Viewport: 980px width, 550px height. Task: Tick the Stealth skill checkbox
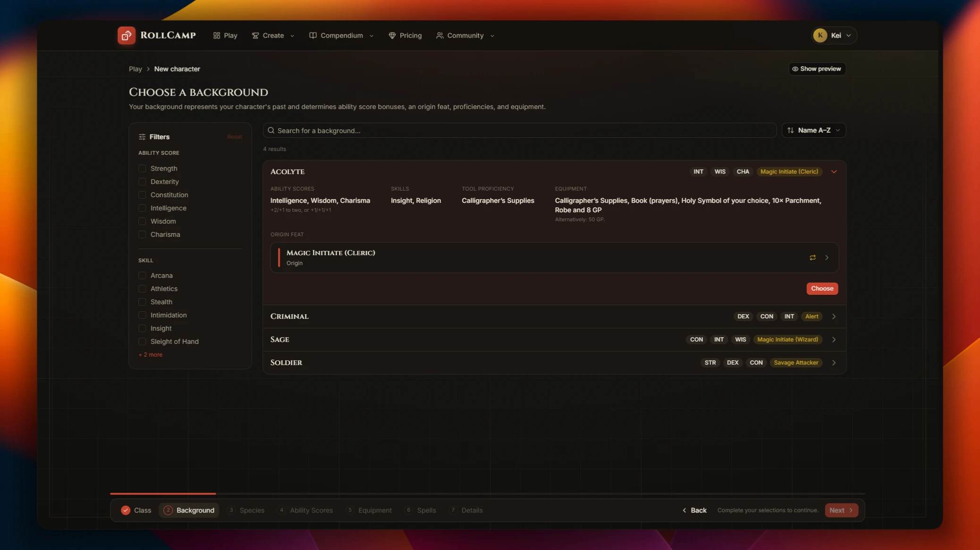142,302
